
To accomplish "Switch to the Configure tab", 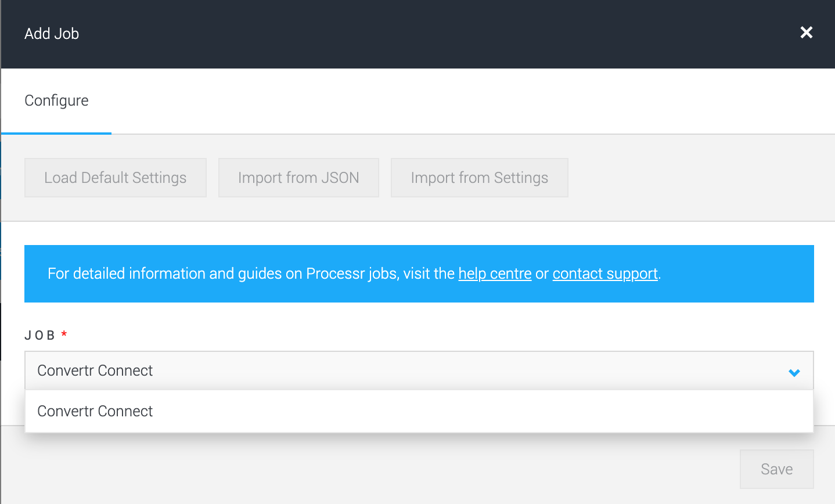I will (x=56, y=100).
